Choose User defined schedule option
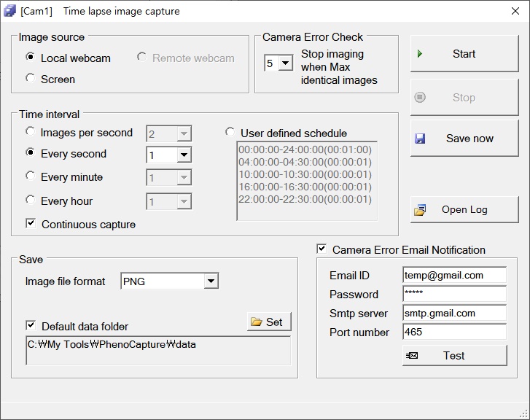Viewport: 530px width, 420px height. point(230,133)
